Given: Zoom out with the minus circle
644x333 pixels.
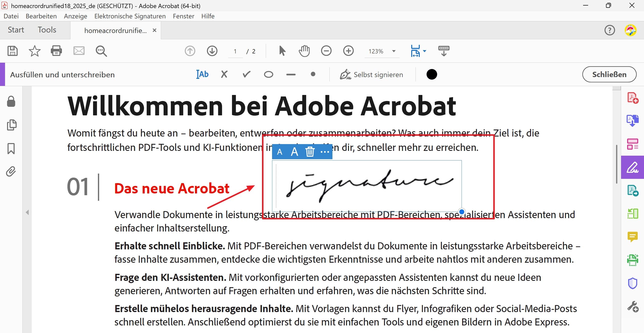Looking at the screenshot, I should [x=326, y=51].
